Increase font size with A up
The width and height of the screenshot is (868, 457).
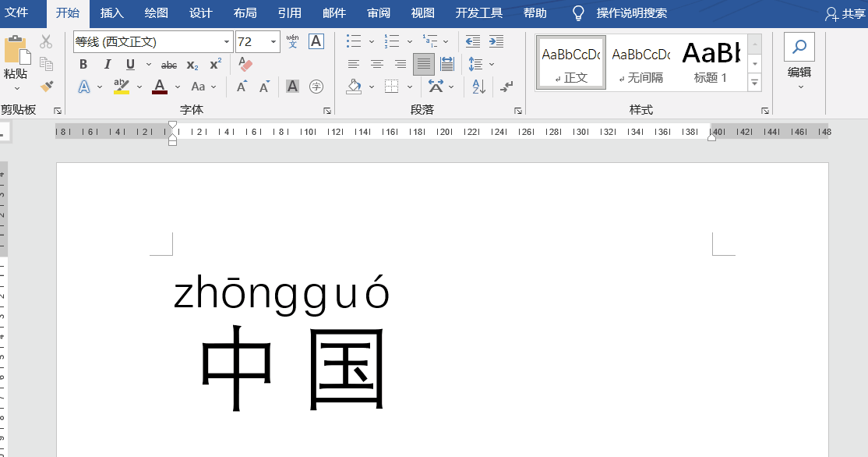point(242,87)
